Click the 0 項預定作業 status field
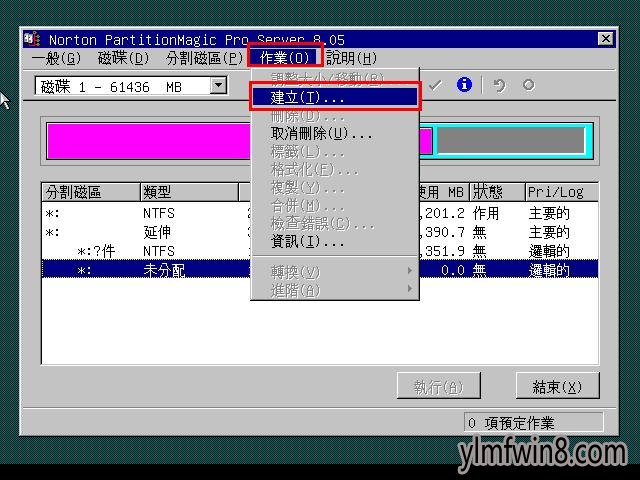 533,423
